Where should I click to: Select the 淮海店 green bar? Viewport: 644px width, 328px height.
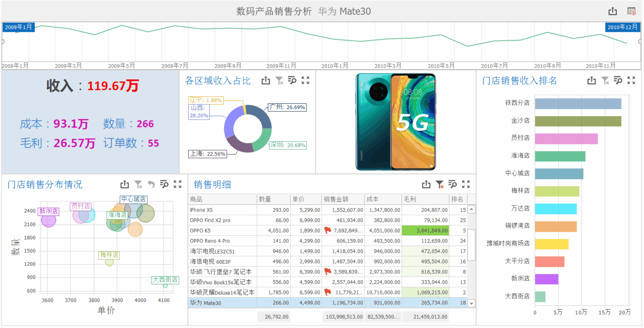tap(560, 156)
